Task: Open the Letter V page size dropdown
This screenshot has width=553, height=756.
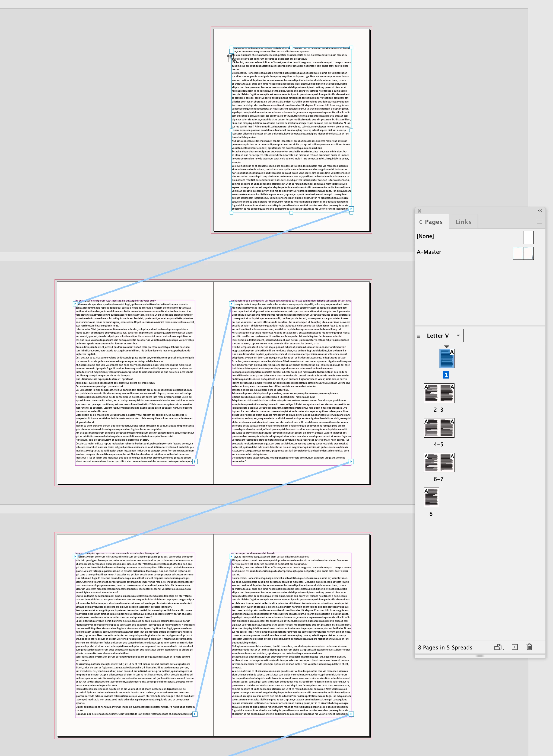Action: tap(458, 335)
